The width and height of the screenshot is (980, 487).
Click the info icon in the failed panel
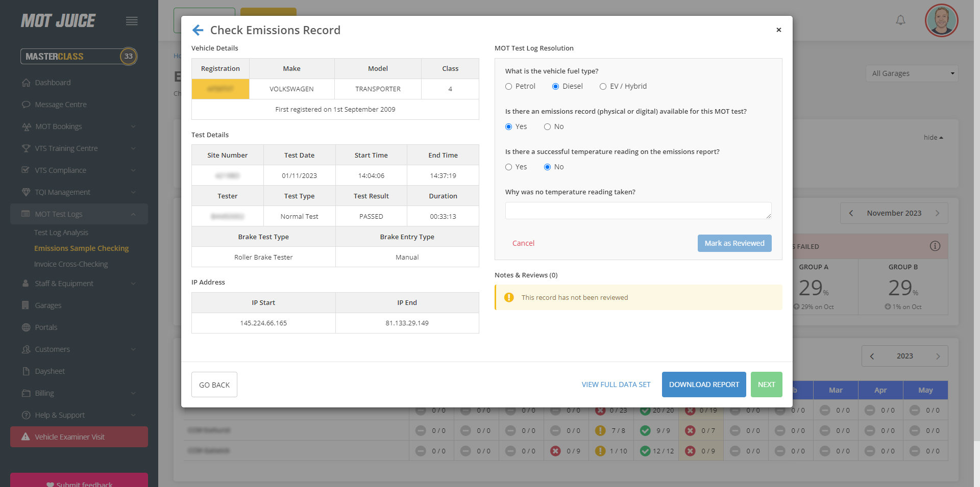(x=935, y=246)
